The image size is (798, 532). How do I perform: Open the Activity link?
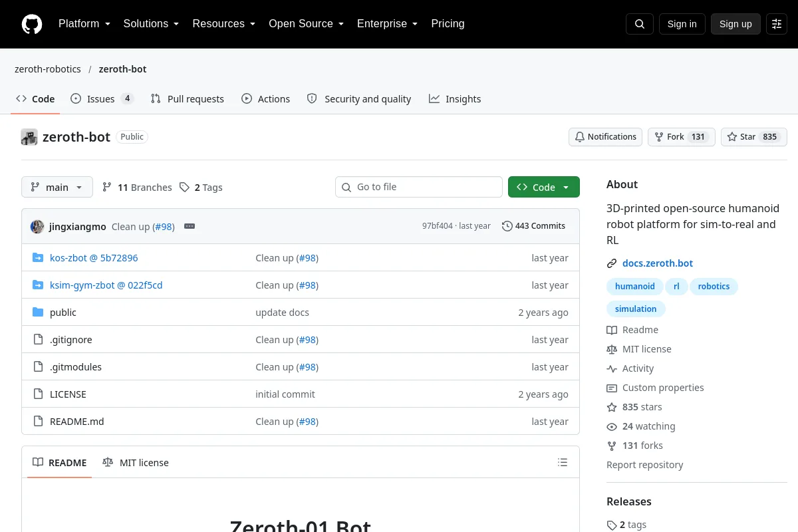coord(630,368)
